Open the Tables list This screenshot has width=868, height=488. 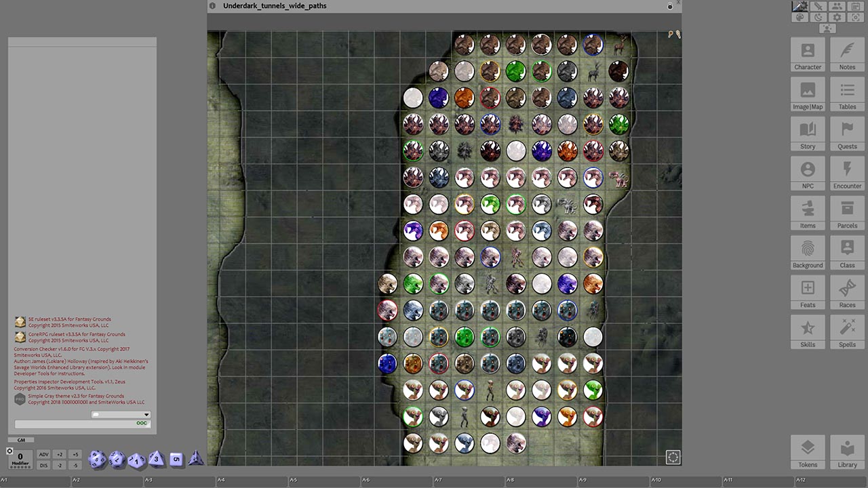click(x=847, y=94)
